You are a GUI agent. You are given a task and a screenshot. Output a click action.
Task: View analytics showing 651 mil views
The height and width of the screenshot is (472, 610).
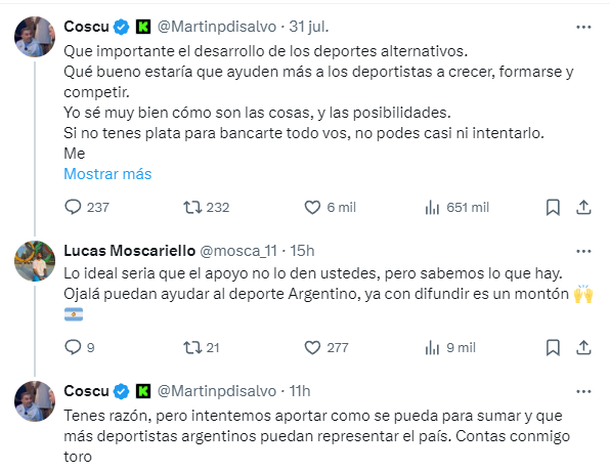pos(433,207)
